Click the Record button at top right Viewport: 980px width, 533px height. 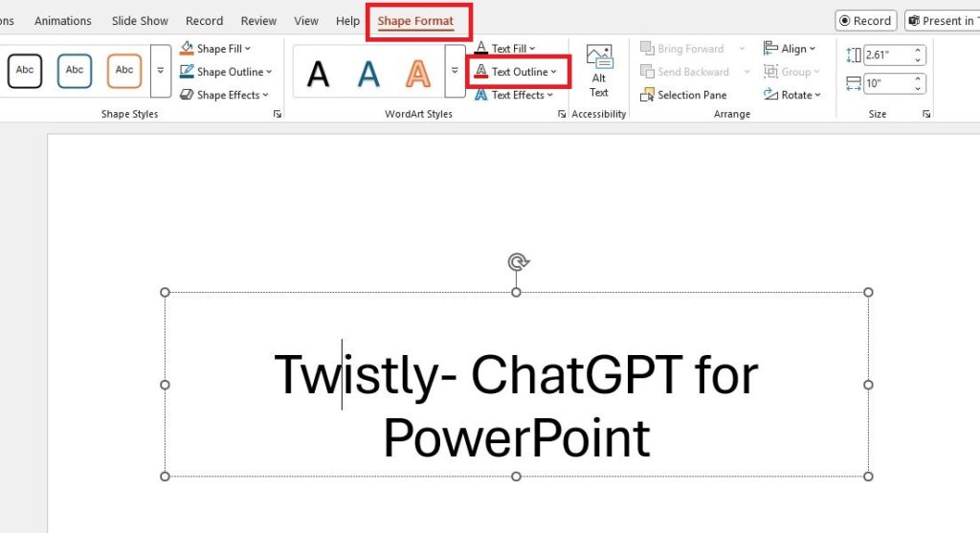[x=865, y=21]
